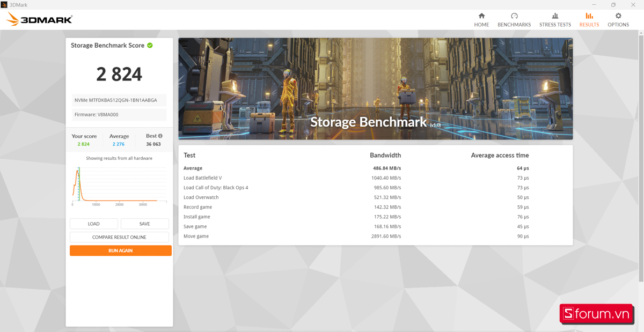644x332 pixels.
Task: Open the Options gear
Action: pyautogui.click(x=618, y=20)
